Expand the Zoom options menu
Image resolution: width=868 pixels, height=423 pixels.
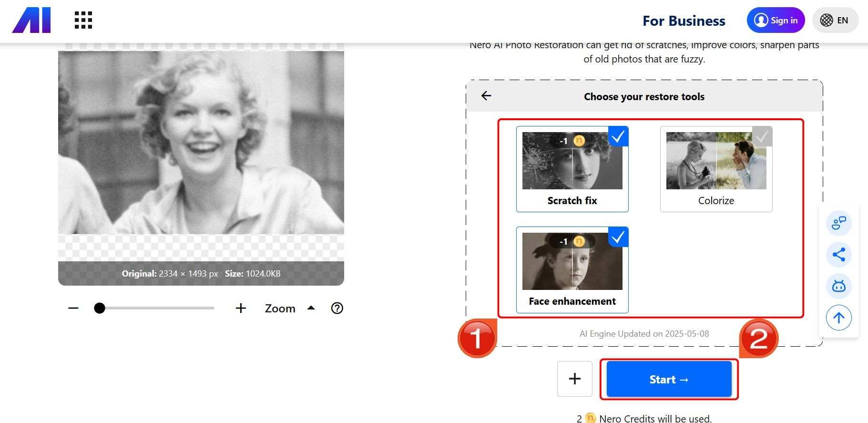tap(290, 308)
